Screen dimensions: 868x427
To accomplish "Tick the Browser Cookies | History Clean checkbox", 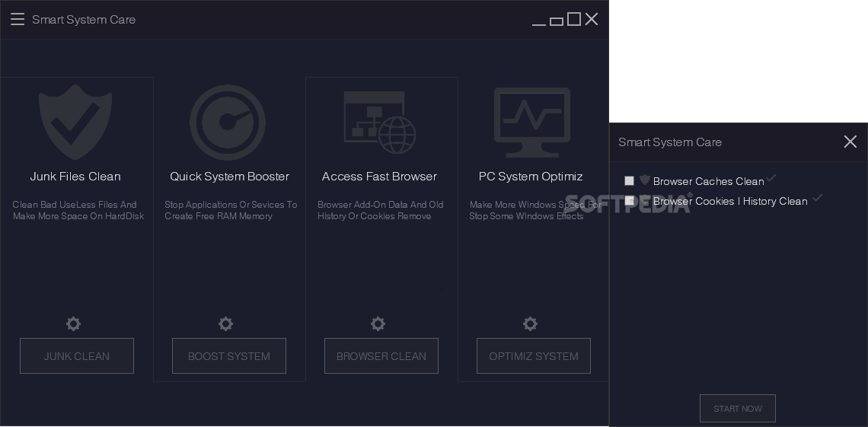I will coord(630,201).
